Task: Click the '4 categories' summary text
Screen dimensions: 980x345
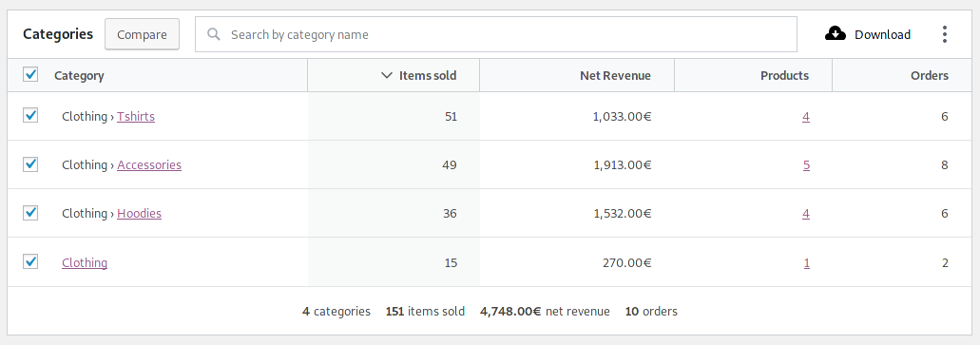Action: click(336, 311)
